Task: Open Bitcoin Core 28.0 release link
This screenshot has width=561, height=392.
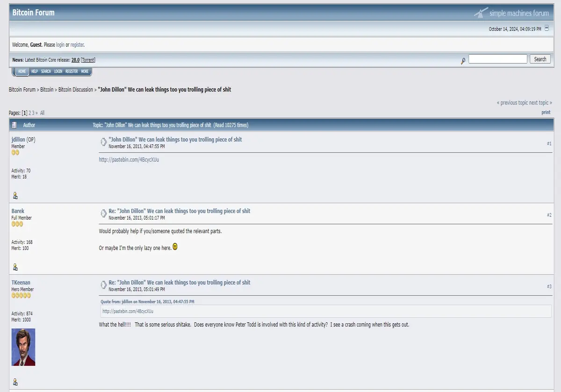Action: click(x=75, y=60)
